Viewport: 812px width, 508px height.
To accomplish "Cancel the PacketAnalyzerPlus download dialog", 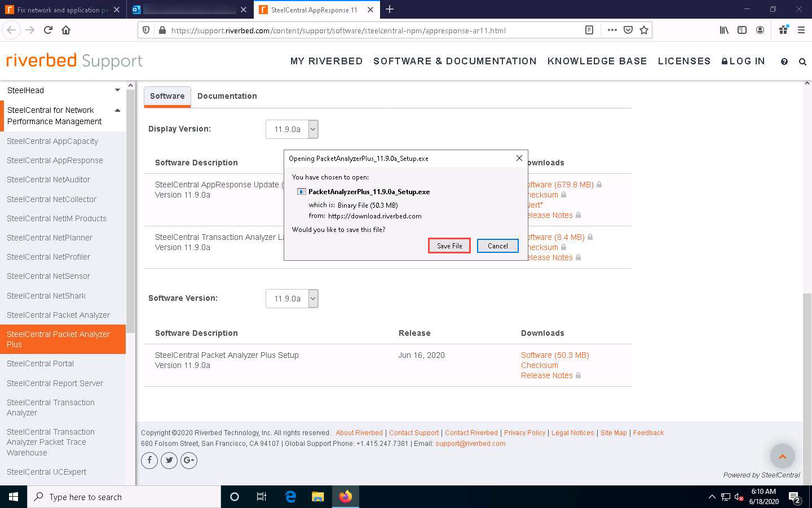I will click(x=498, y=246).
